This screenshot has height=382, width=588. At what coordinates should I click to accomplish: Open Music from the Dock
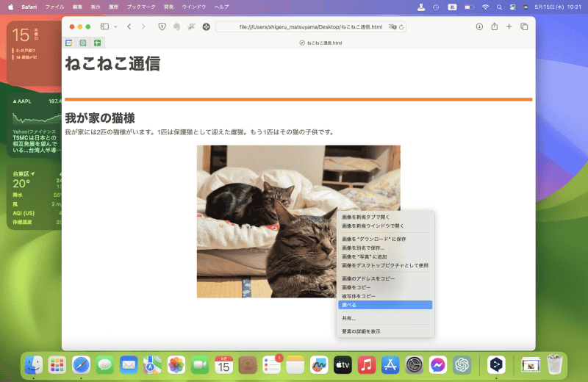point(367,365)
